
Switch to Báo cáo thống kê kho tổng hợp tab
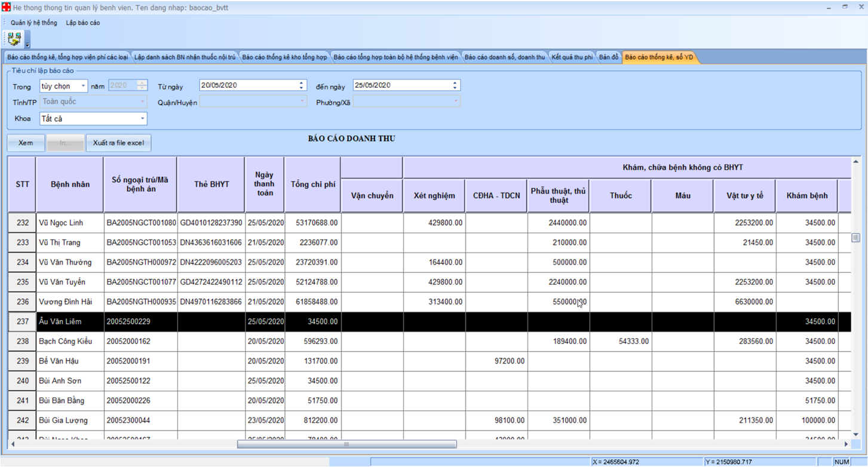pyautogui.click(x=284, y=57)
